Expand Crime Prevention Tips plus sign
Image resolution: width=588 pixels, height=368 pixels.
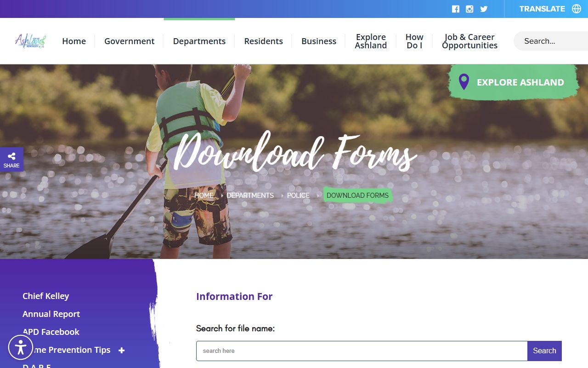(121, 351)
